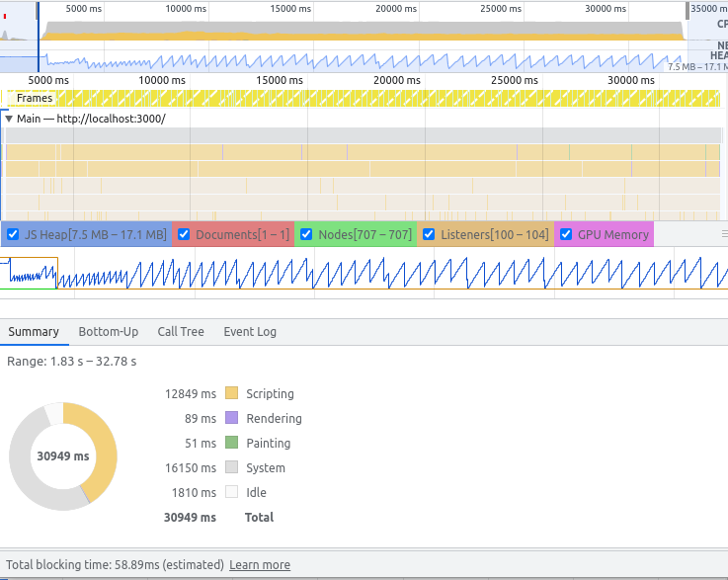The width and height of the screenshot is (728, 580).
Task: Click the 12849 ms Scripting value
Action: click(x=191, y=394)
